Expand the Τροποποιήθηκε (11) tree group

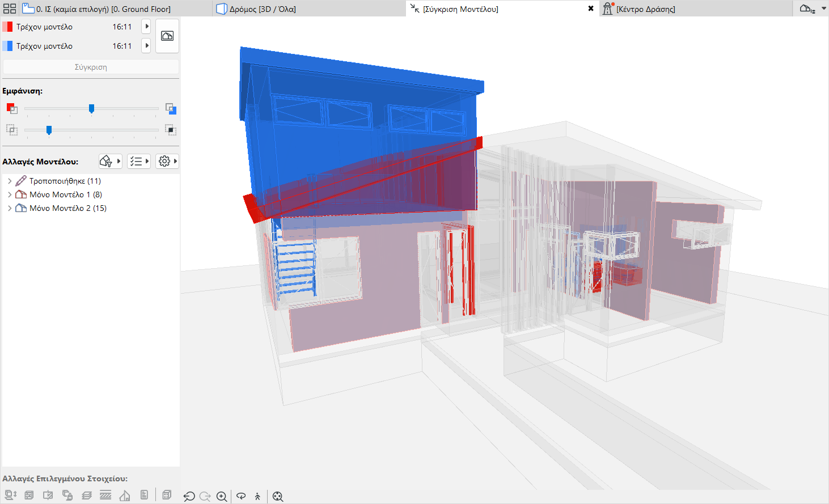(x=10, y=181)
